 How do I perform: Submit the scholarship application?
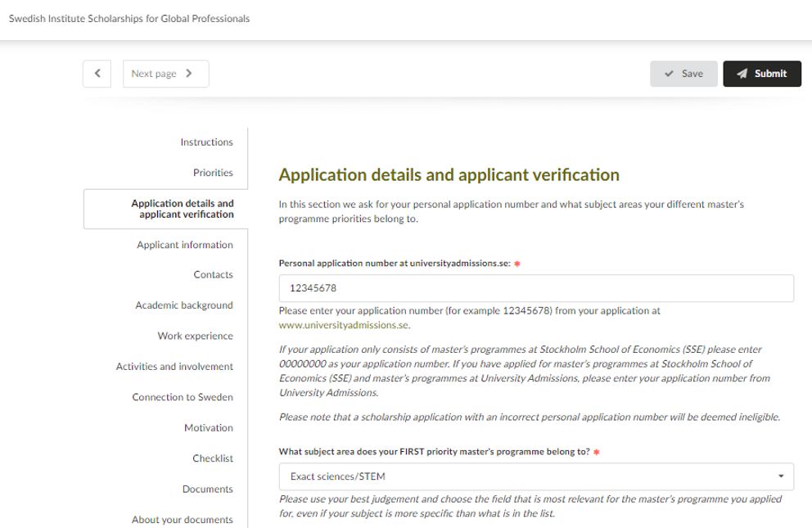coord(761,74)
